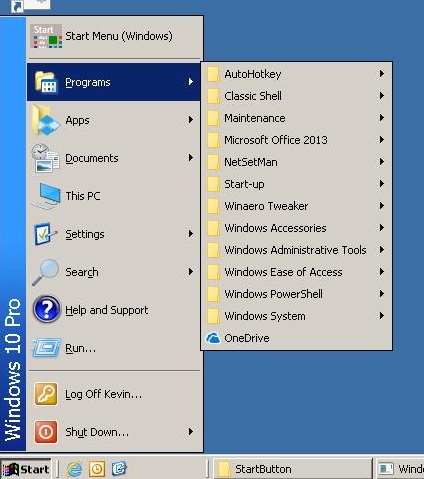Click the Run... text label
Screen dimensions: 424x479
click(x=81, y=348)
